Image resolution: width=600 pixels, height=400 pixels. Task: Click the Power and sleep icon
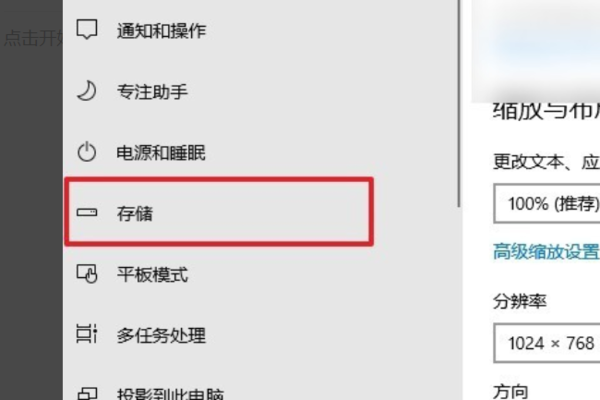click(87, 152)
